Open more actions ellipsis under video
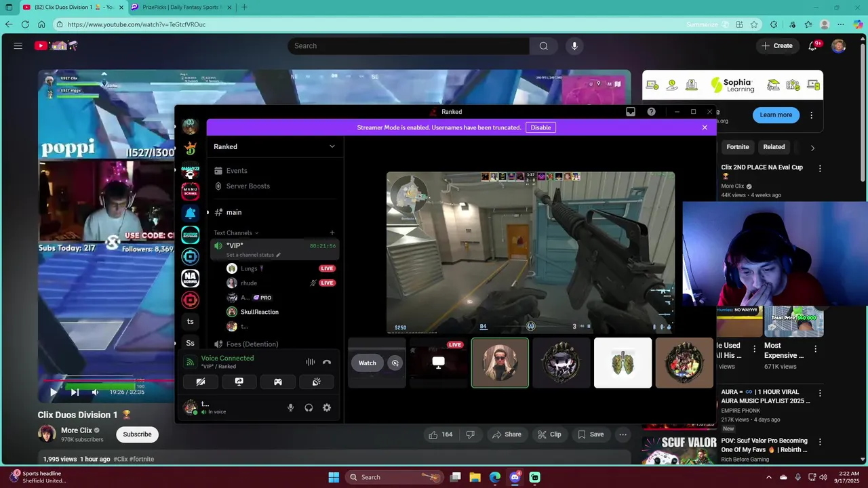868x488 pixels. pos(623,434)
